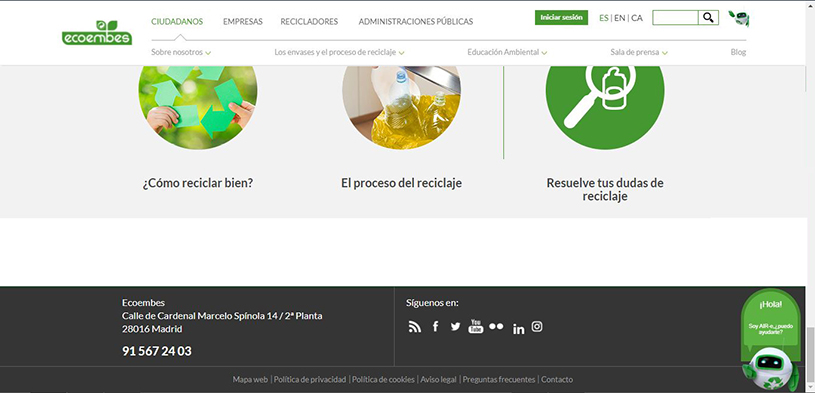Click the phone number 91 567 24 03
The width and height of the screenshot is (815, 393).
click(157, 351)
